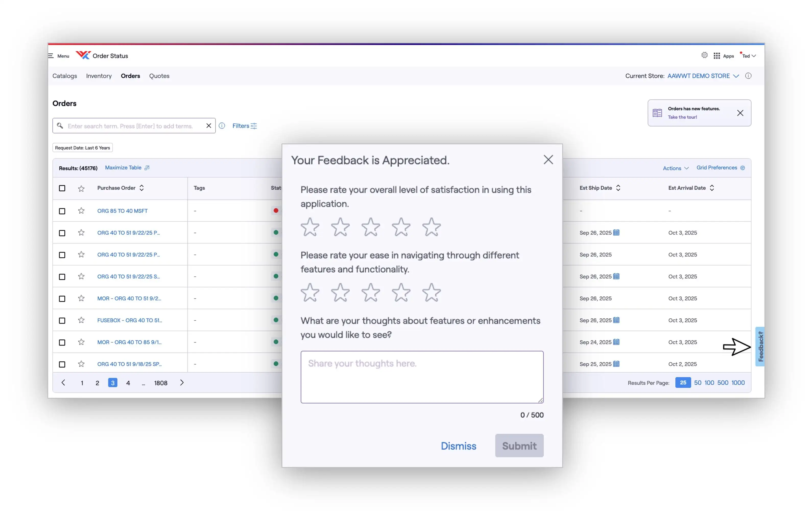Check the select-all orders checkbox
Screen dimensions: 812x520
[x=62, y=188]
